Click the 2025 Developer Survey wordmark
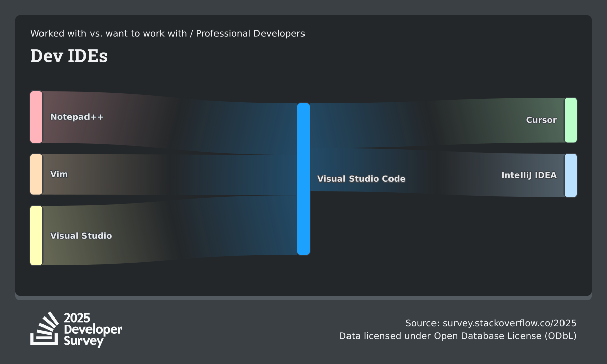 (x=93, y=329)
